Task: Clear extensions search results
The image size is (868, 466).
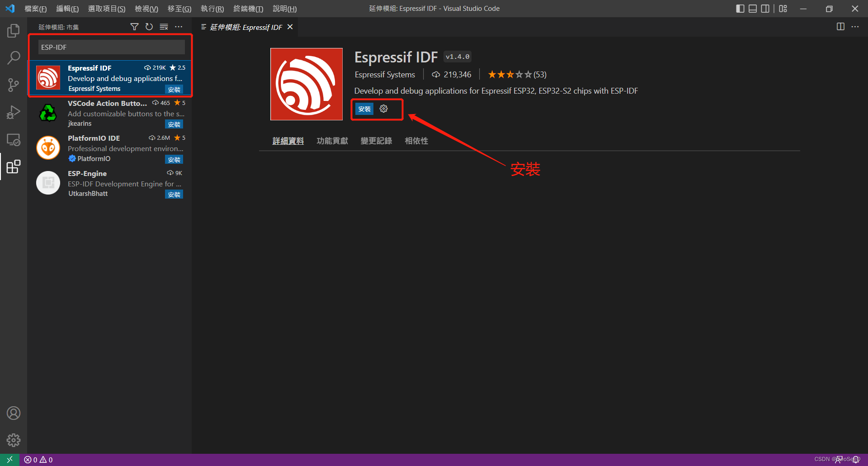Action: [164, 27]
